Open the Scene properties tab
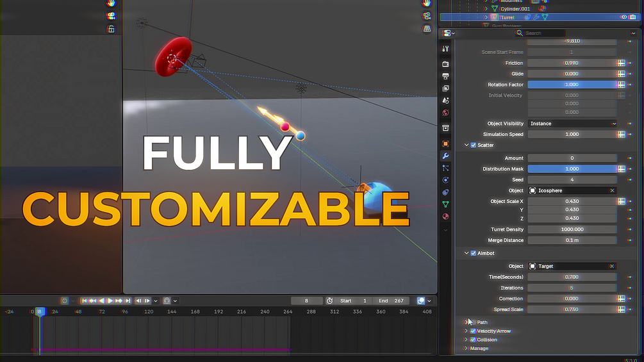This screenshot has width=644, height=362. pos(445,101)
